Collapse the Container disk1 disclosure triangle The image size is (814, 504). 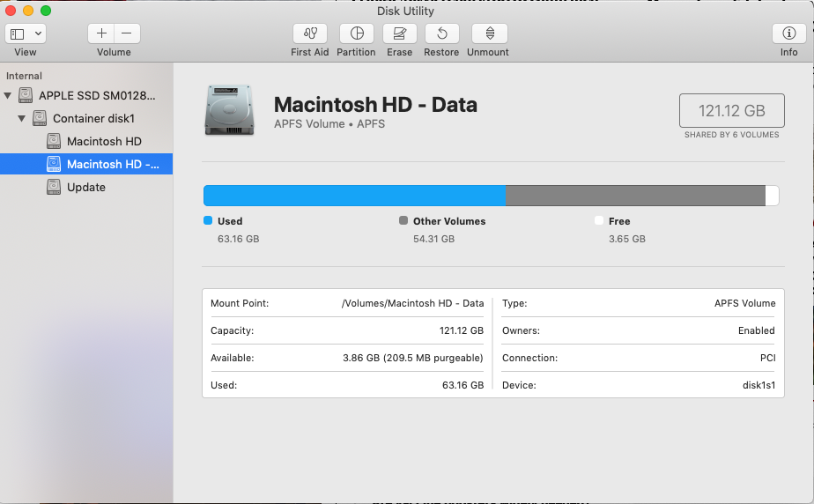click(x=22, y=118)
